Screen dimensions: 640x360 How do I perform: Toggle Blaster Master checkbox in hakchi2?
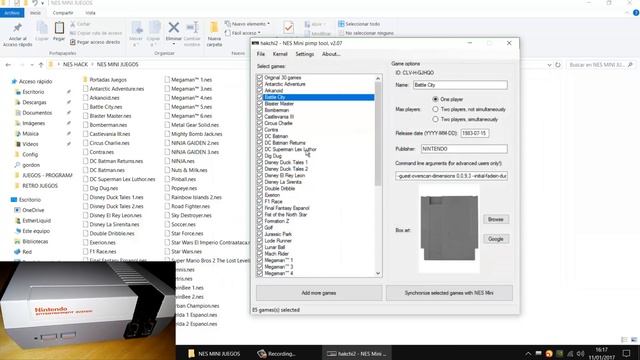(x=260, y=103)
